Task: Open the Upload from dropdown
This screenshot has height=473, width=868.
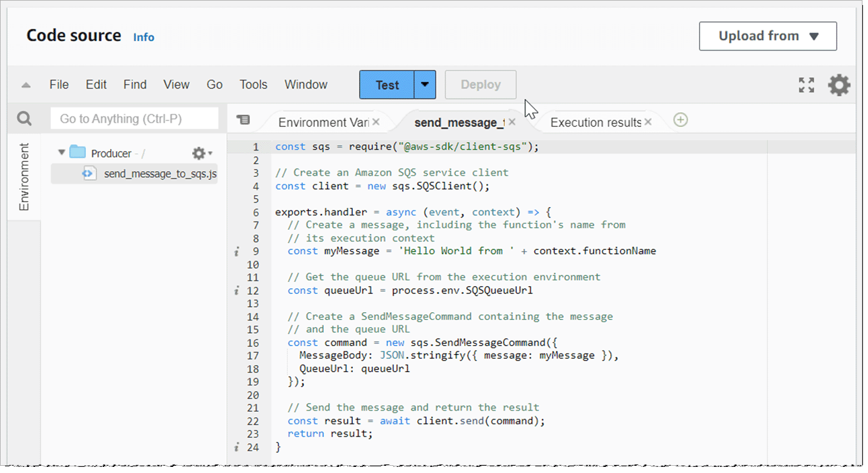Action: (x=768, y=36)
